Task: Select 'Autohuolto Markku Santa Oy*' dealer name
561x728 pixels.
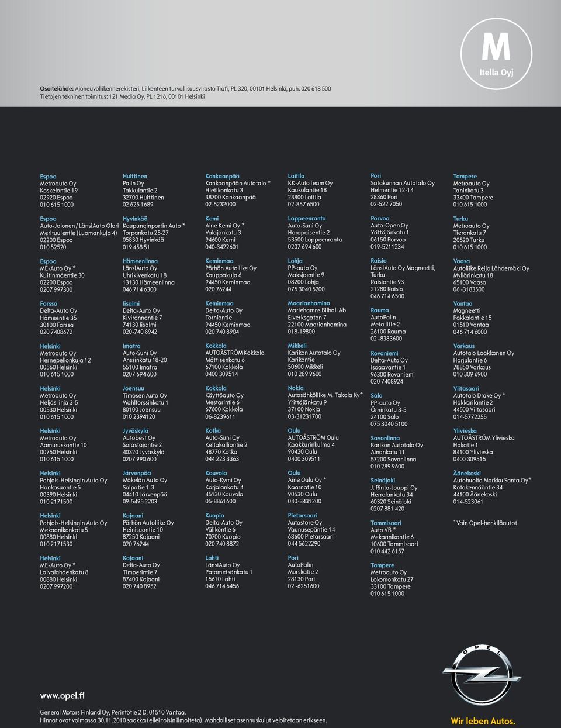Action: (x=493, y=481)
